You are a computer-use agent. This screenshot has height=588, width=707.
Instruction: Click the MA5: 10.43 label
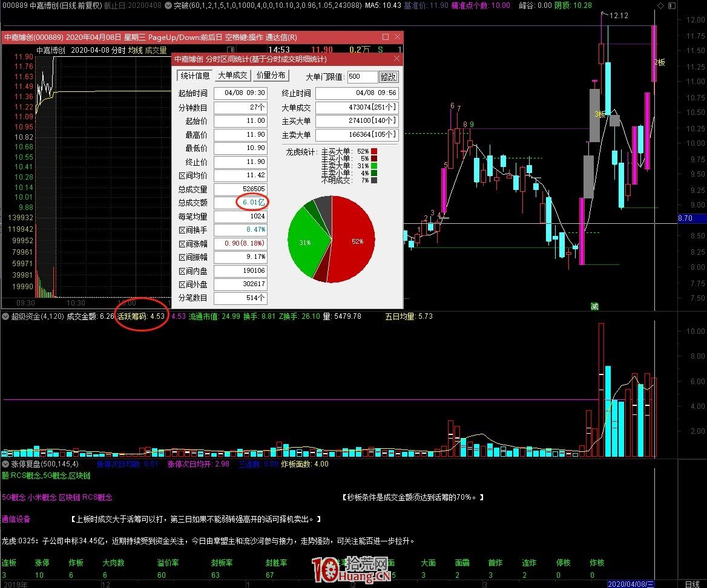pyautogui.click(x=383, y=5)
